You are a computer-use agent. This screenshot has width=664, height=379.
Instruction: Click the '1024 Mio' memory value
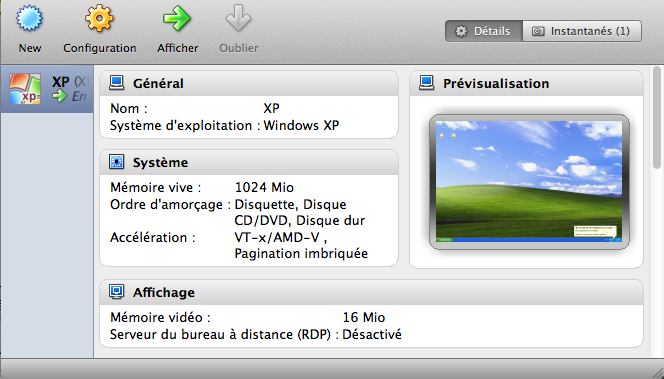(x=264, y=187)
